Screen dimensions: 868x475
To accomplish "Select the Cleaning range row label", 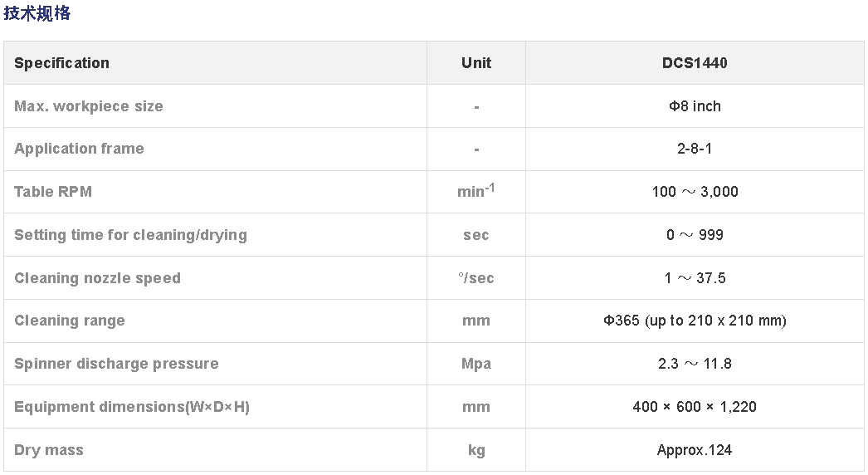I will click(x=70, y=321).
